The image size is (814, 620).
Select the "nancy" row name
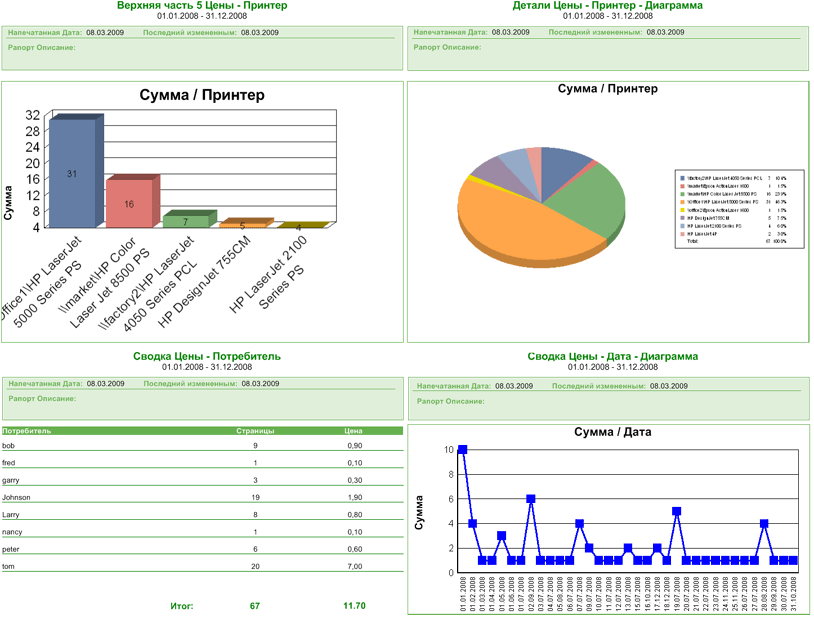point(12,532)
